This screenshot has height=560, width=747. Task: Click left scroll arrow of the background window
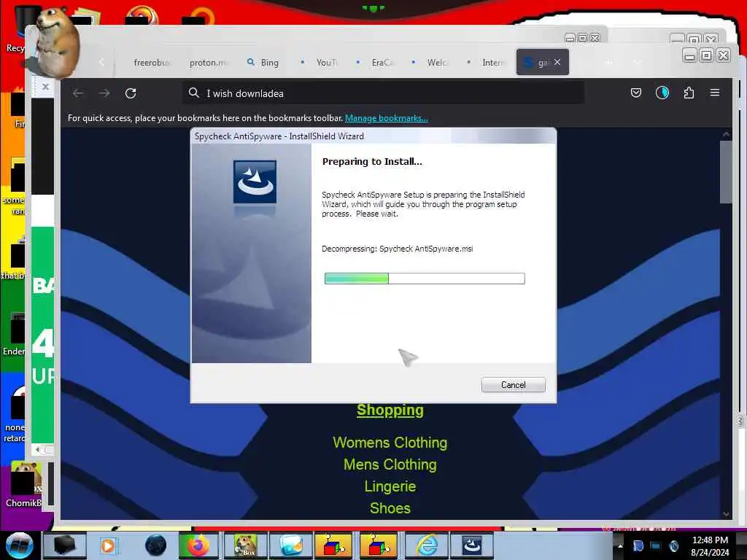(x=37, y=449)
